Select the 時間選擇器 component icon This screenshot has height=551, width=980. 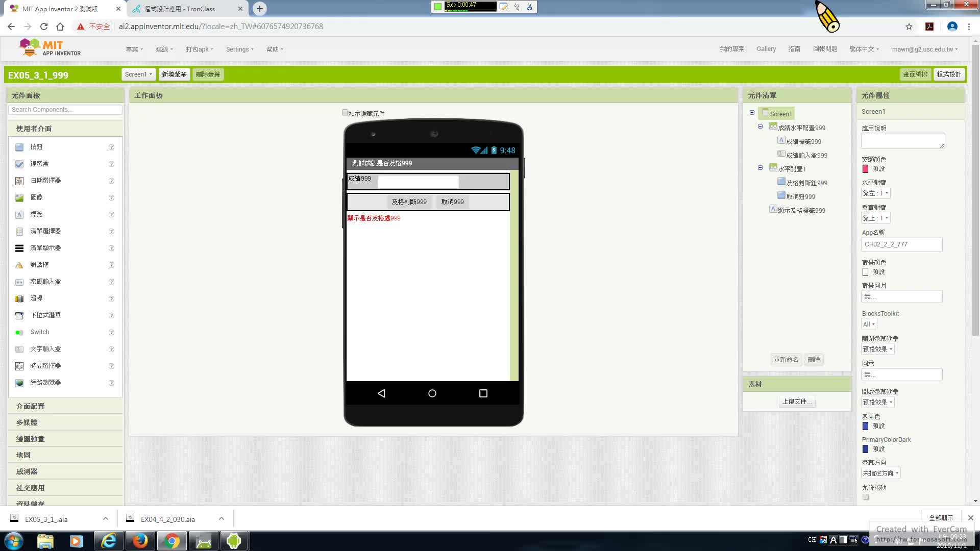pos(19,366)
